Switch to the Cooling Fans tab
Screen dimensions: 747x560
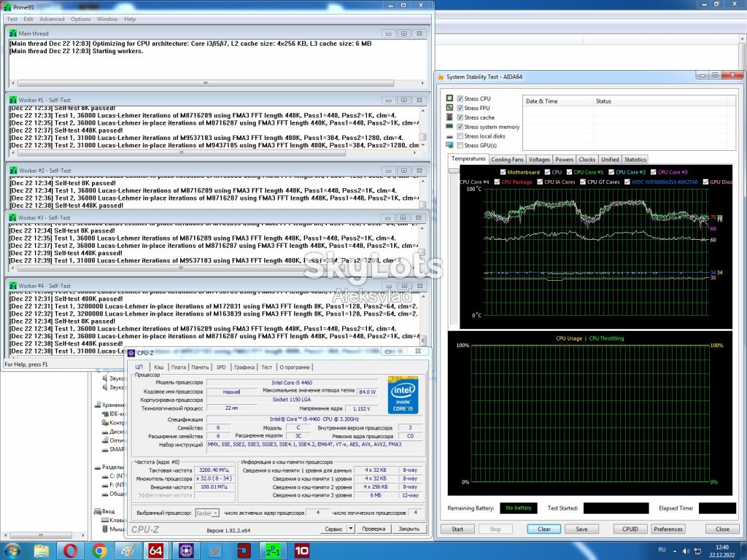pos(507,160)
